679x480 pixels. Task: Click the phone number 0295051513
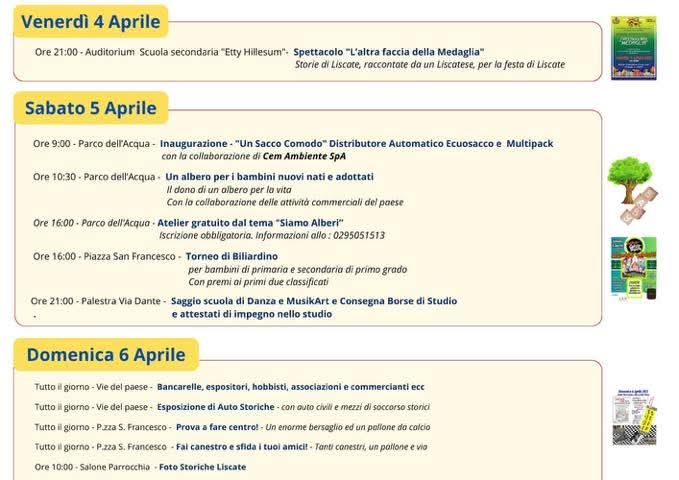(359, 235)
